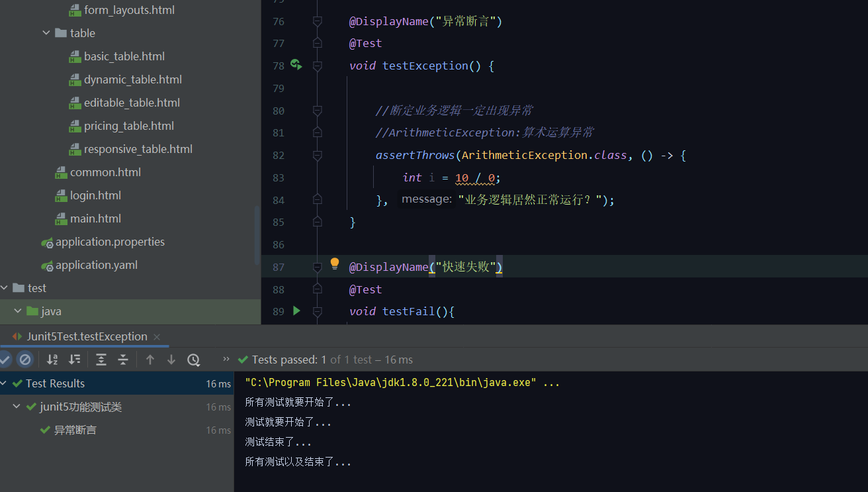Fold the comment block at line 80

point(317,111)
